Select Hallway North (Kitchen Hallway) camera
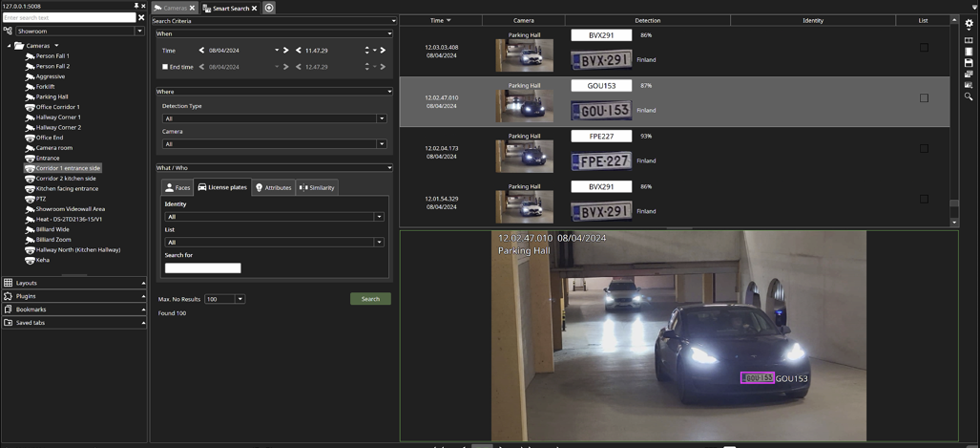The width and height of the screenshot is (980, 448). tap(77, 249)
